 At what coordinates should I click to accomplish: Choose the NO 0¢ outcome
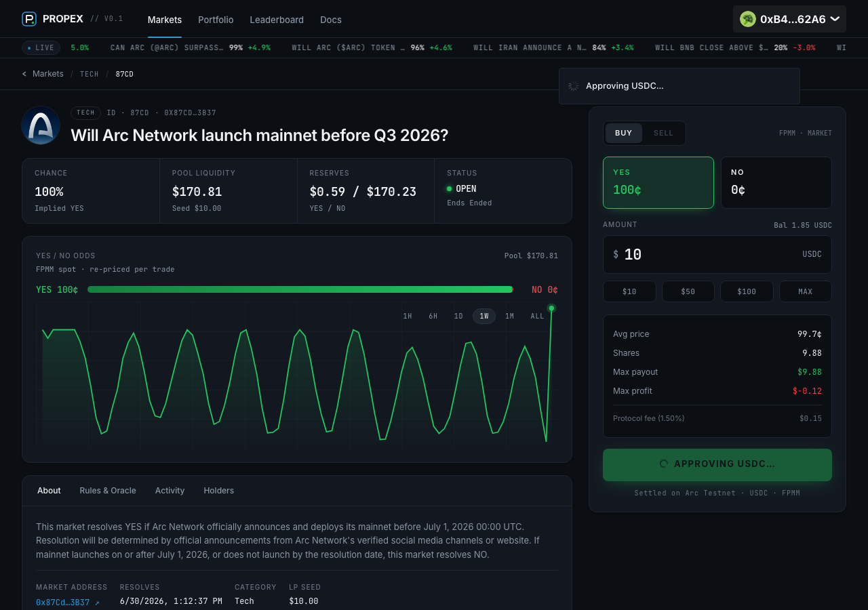776,182
